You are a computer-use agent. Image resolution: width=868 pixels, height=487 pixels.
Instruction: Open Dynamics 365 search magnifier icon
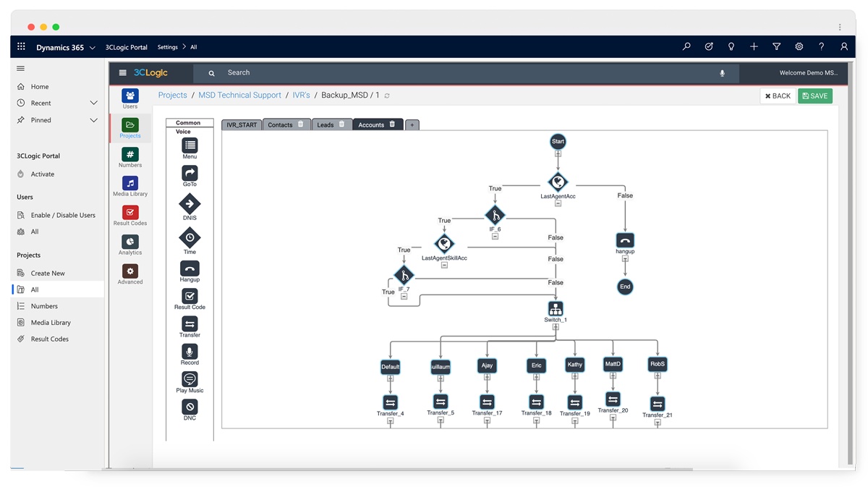(x=686, y=46)
